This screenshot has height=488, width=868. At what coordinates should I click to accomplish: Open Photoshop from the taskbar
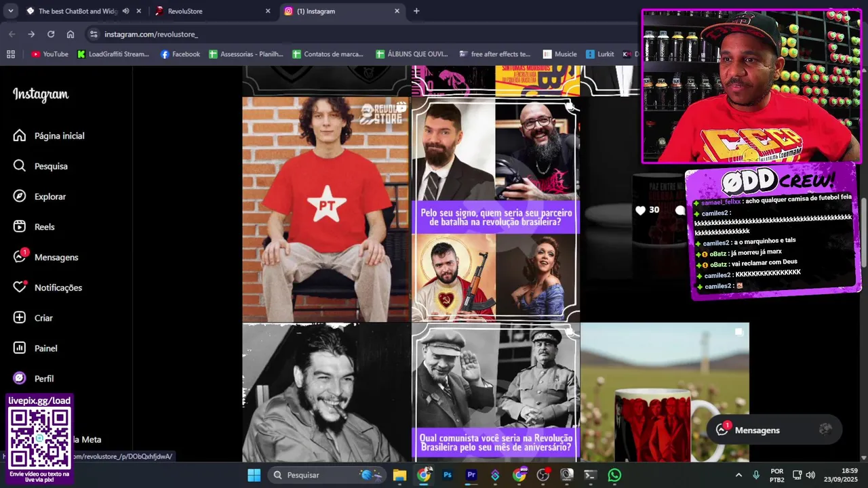pyautogui.click(x=448, y=475)
